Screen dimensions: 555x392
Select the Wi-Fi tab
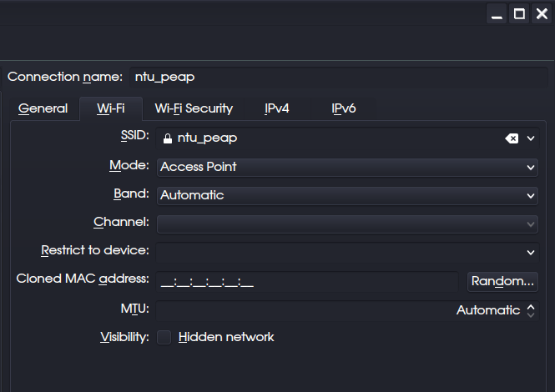coord(110,108)
